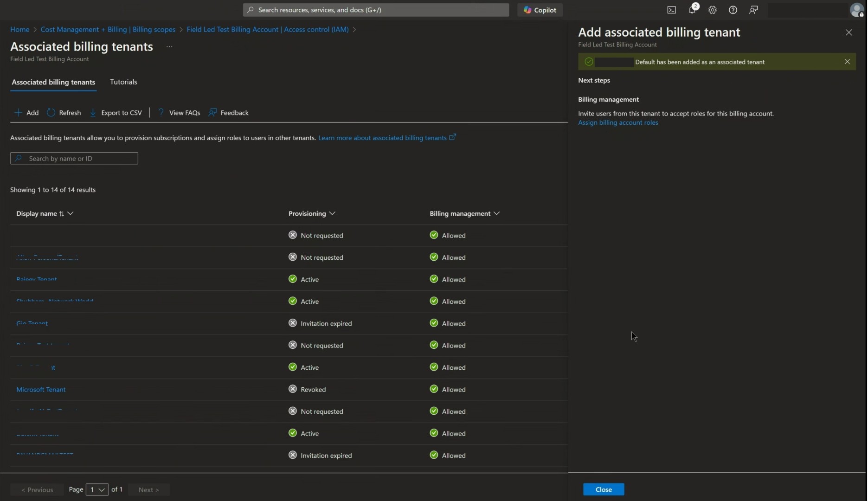Open the help question mark icon
This screenshot has width=868, height=501.
733,10
